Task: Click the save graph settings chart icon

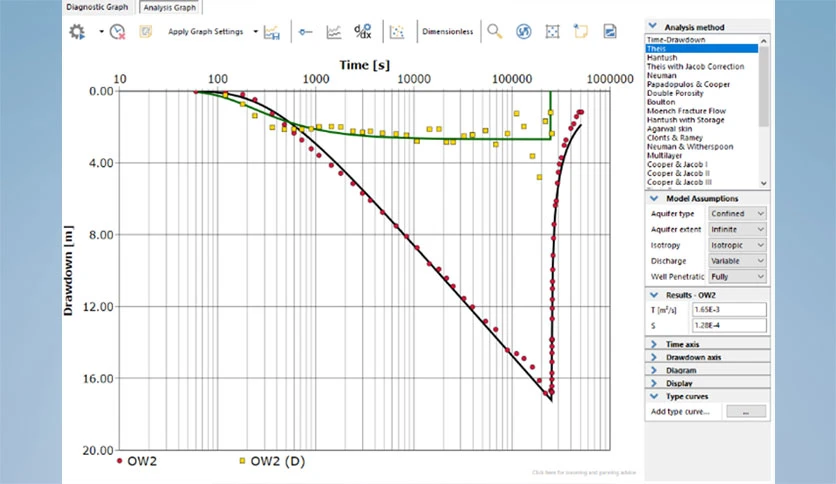Action: [272, 32]
